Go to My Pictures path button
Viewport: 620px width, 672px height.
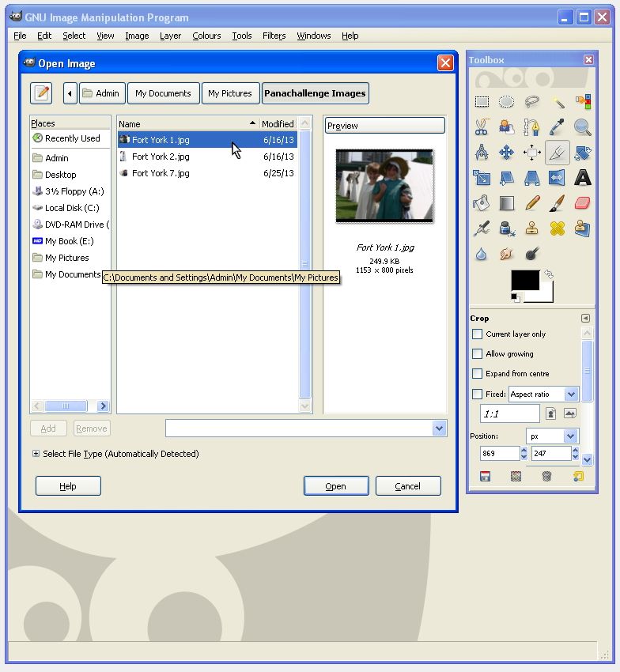click(231, 93)
